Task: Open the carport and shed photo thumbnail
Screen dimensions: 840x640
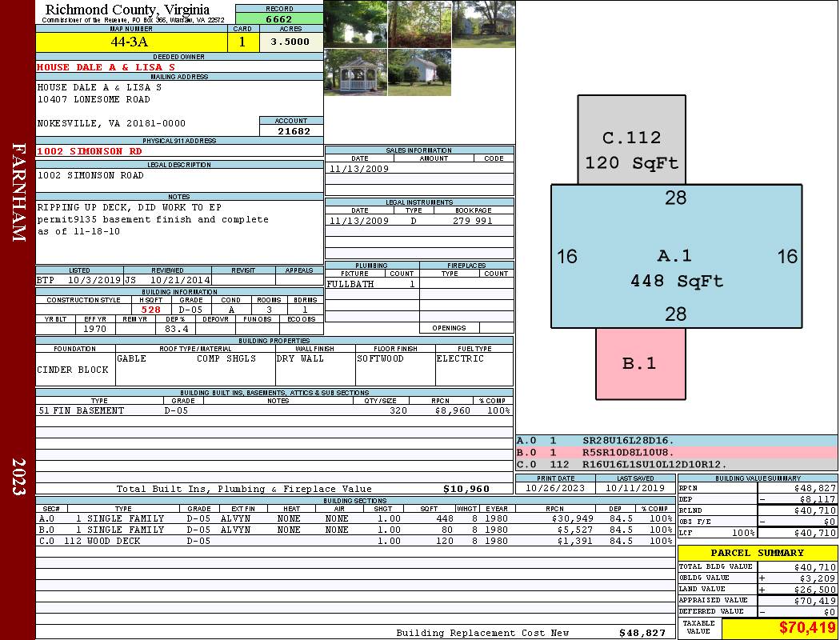Action: click(484, 24)
